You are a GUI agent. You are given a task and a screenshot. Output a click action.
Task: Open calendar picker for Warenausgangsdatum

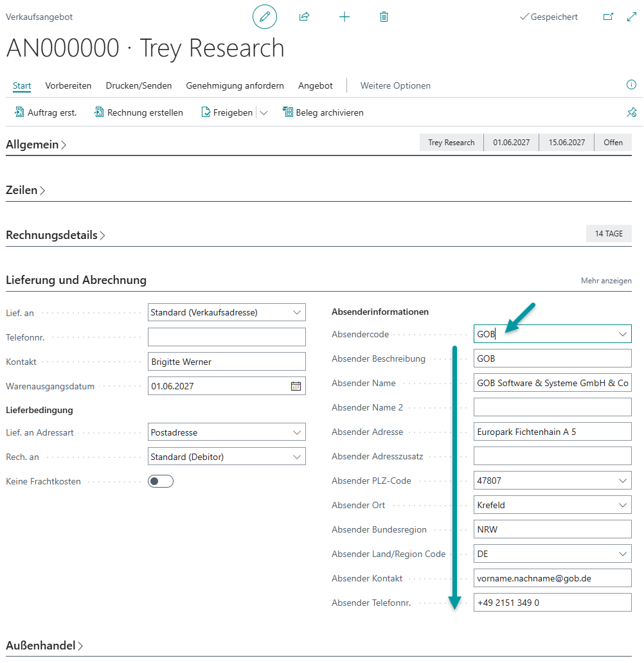tap(296, 386)
